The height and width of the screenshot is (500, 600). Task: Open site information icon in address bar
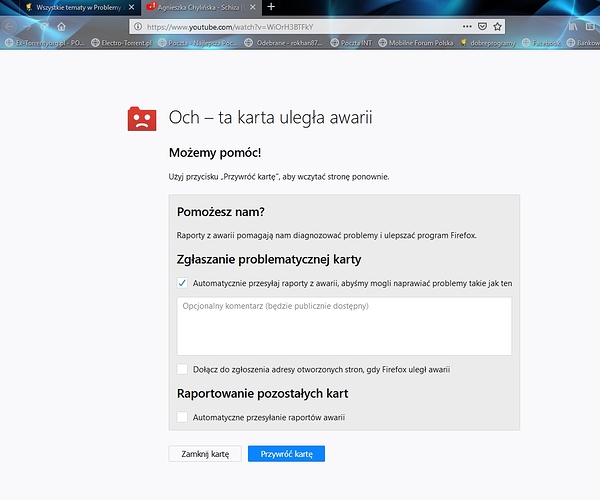tap(138, 27)
